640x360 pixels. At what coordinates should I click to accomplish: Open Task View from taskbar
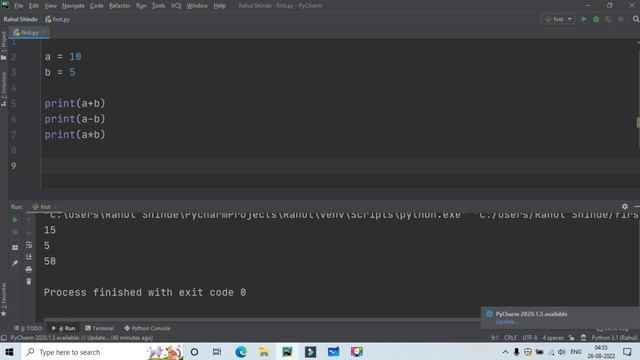click(x=217, y=352)
